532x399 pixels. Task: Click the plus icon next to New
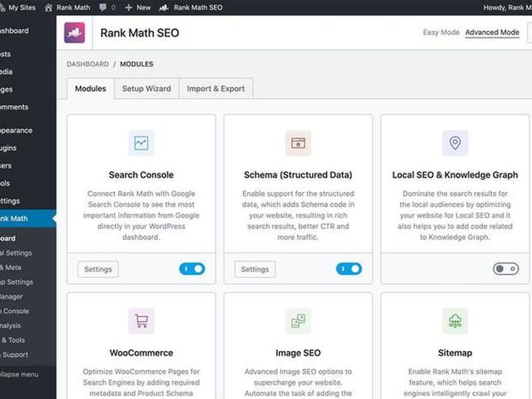click(x=128, y=7)
